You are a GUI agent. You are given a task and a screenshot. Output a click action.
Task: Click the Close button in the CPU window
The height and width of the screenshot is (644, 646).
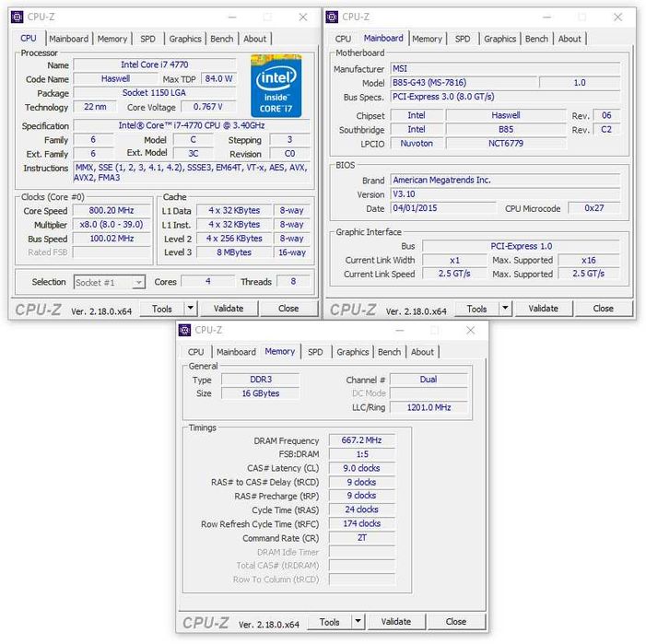(x=288, y=309)
